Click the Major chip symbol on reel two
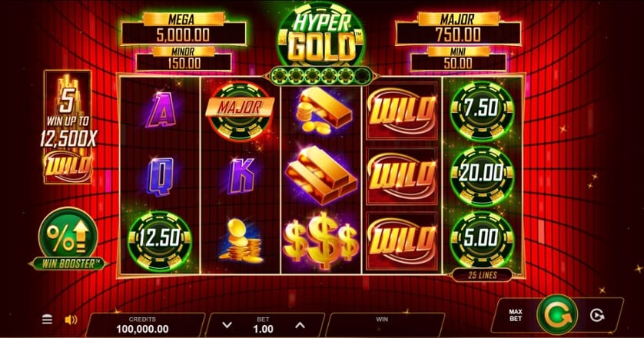 (x=241, y=111)
